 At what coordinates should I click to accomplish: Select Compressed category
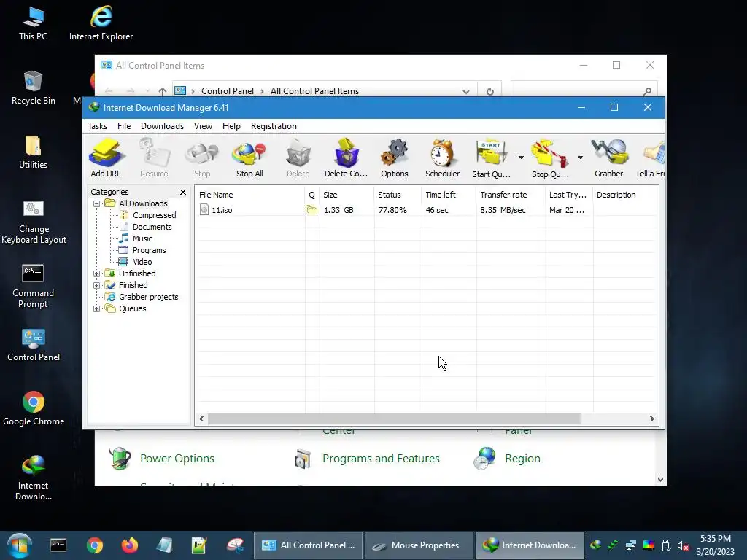pos(154,215)
